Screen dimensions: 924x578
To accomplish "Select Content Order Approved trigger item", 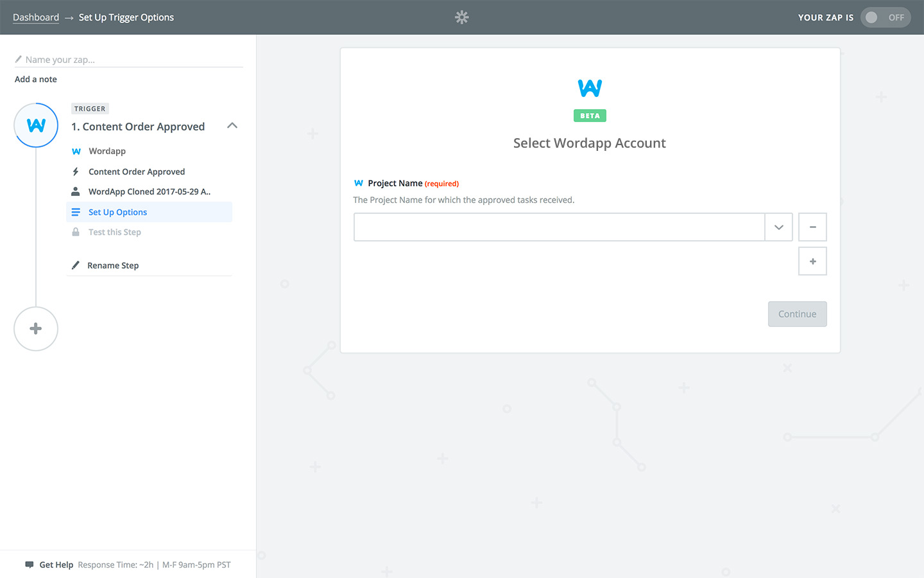I will 149,171.
